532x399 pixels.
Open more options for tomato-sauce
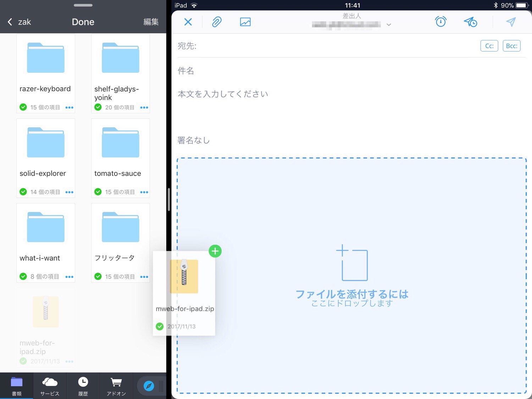[144, 192]
